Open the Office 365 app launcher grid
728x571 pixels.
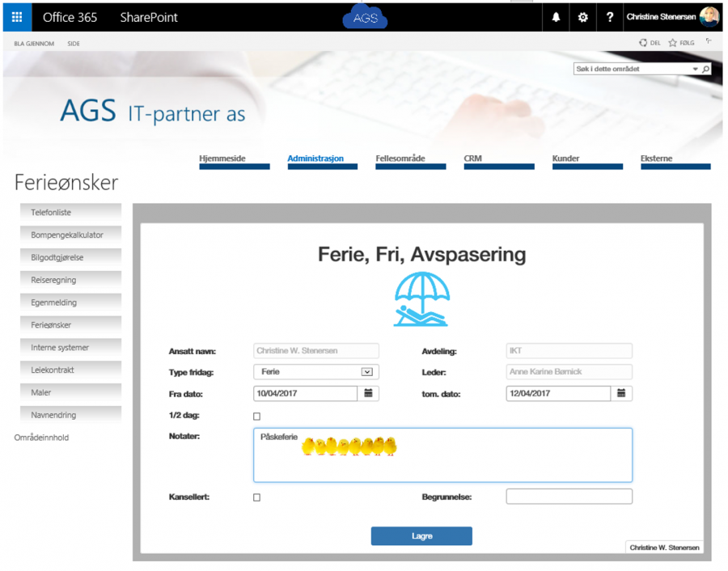tap(17, 17)
